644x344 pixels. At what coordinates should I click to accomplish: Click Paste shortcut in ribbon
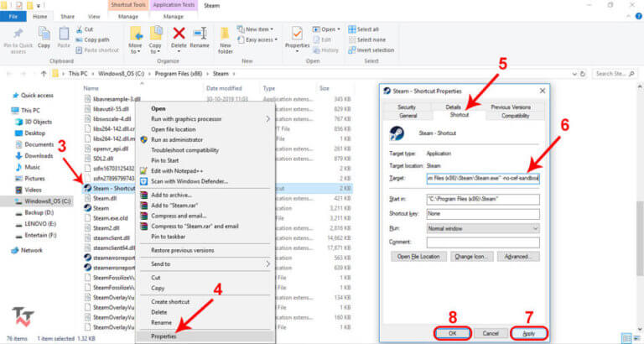click(97, 50)
